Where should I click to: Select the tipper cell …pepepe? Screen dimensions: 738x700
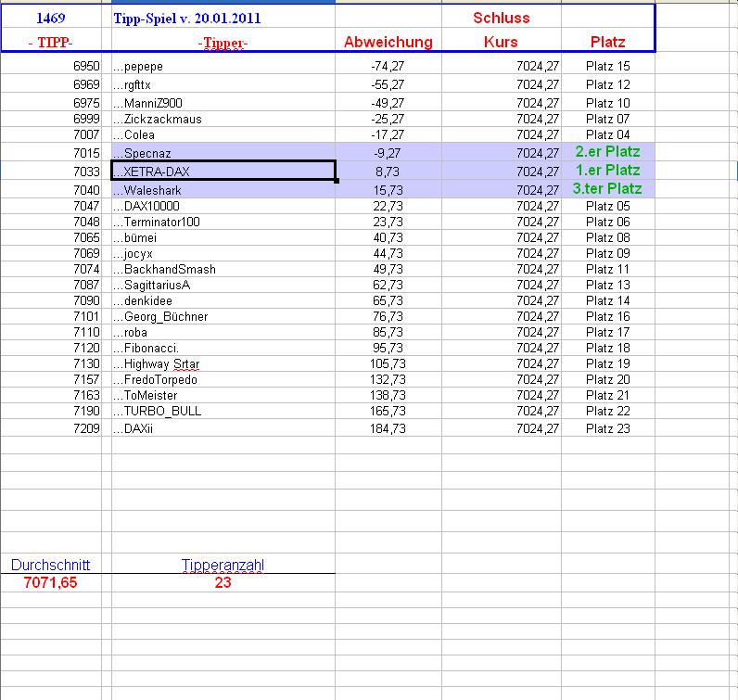point(223,66)
